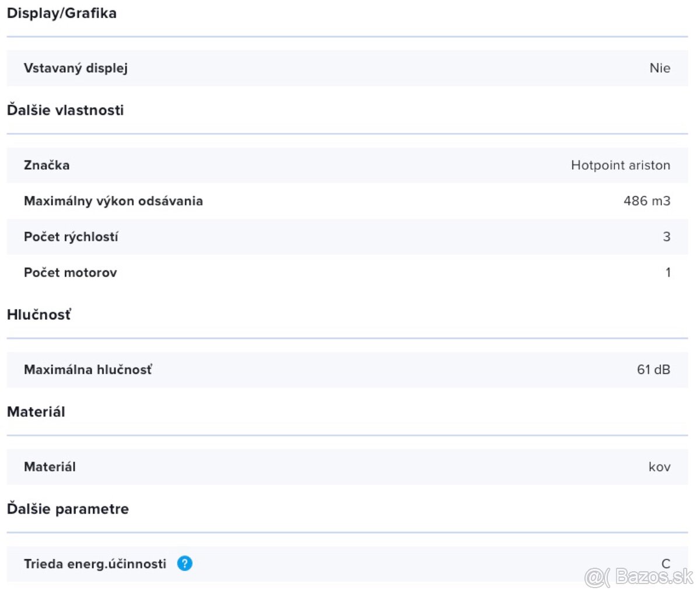Select the Maximálny výkon odsávania label
This screenshot has height=594, width=700.
click(x=113, y=201)
